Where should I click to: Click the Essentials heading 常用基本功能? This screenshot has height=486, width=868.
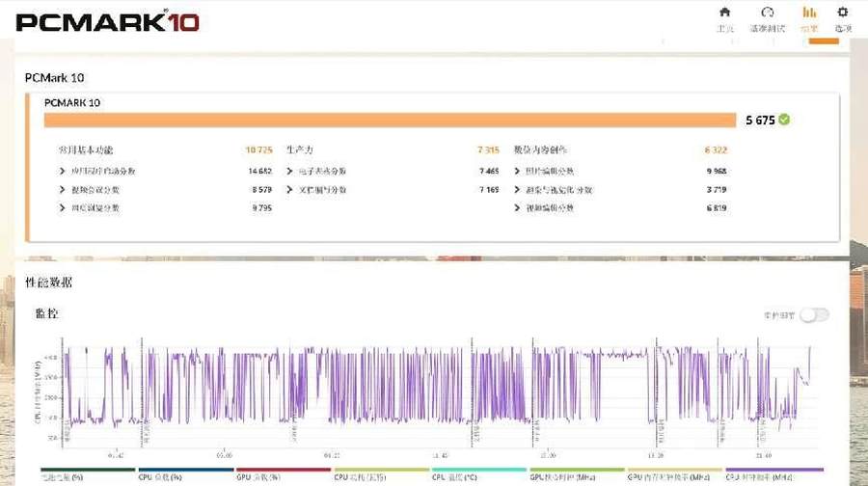point(86,150)
